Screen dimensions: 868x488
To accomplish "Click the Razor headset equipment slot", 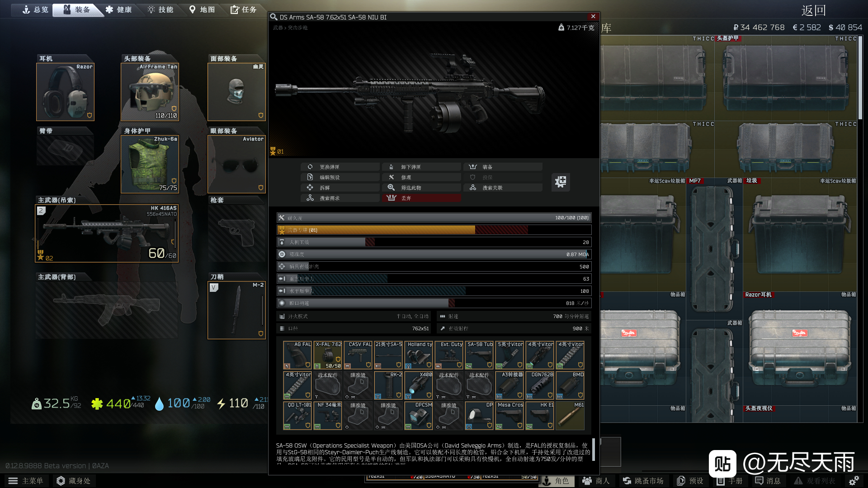I will point(65,92).
